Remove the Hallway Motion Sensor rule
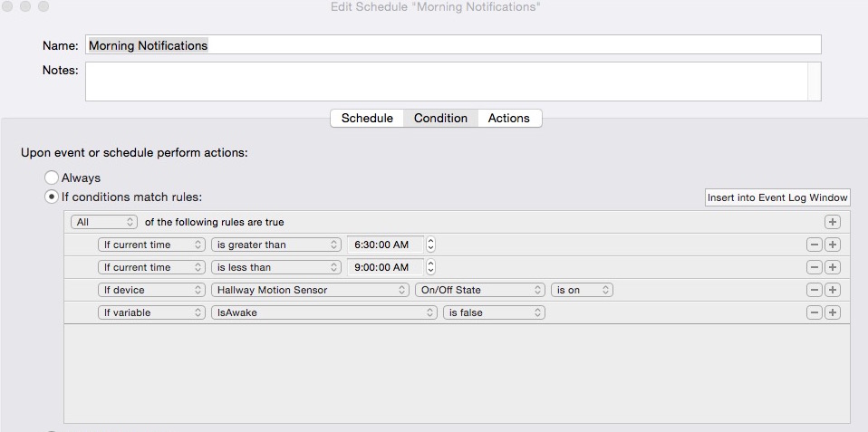 pyautogui.click(x=814, y=290)
